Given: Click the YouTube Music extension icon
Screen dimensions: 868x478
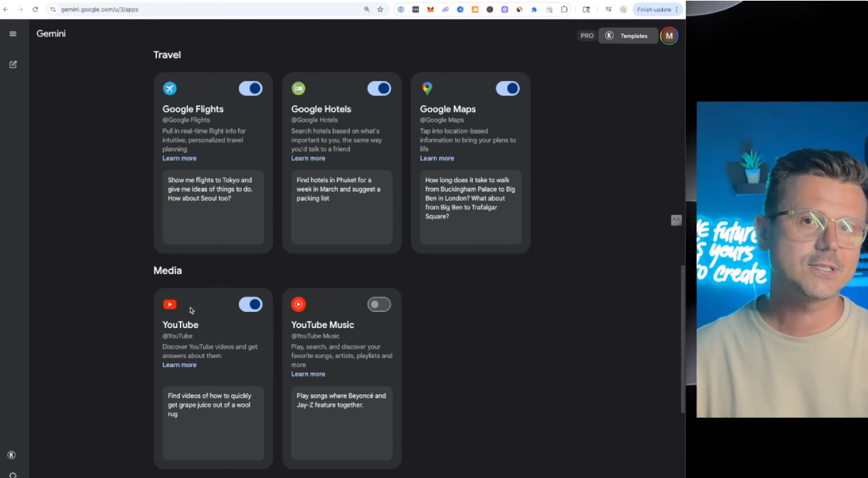Looking at the screenshot, I should tap(298, 304).
